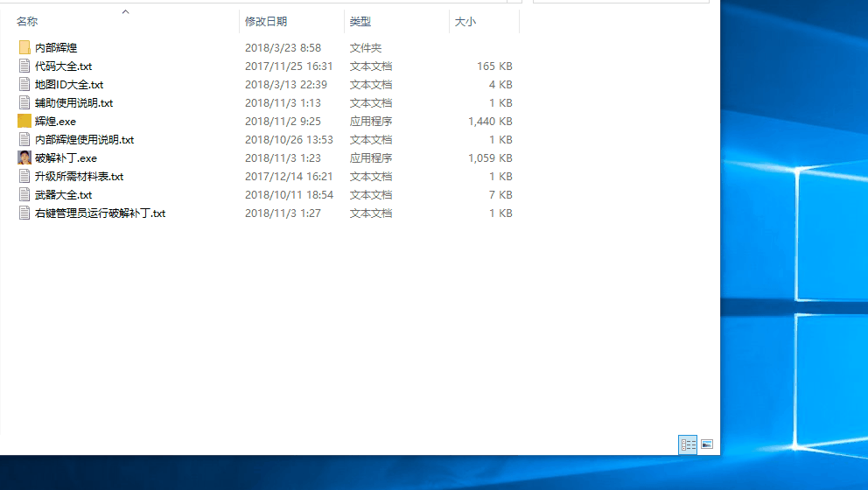The image size is (868, 490).
Task: Switch to details list view
Action: click(x=689, y=444)
